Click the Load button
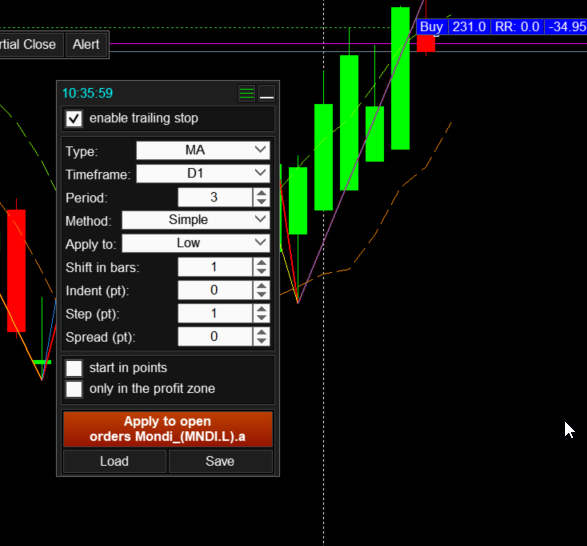Image resolution: width=587 pixels, height=546 pixels. click(115, 461)
